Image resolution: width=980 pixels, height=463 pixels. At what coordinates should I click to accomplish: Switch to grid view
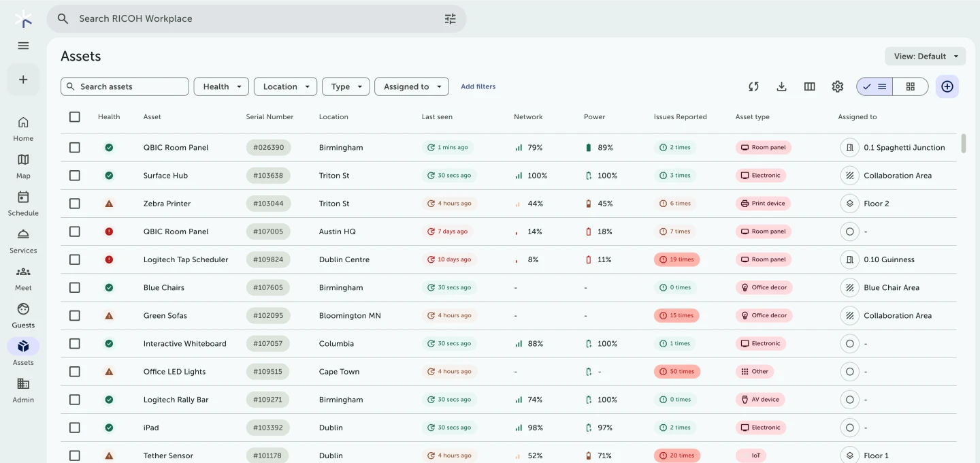pos(910,86)
